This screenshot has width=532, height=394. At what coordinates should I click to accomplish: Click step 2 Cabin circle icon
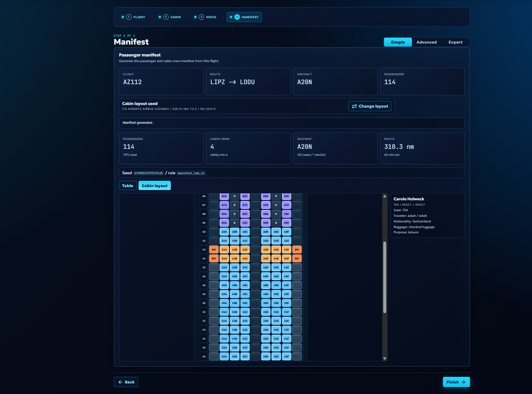pos(166,17)
